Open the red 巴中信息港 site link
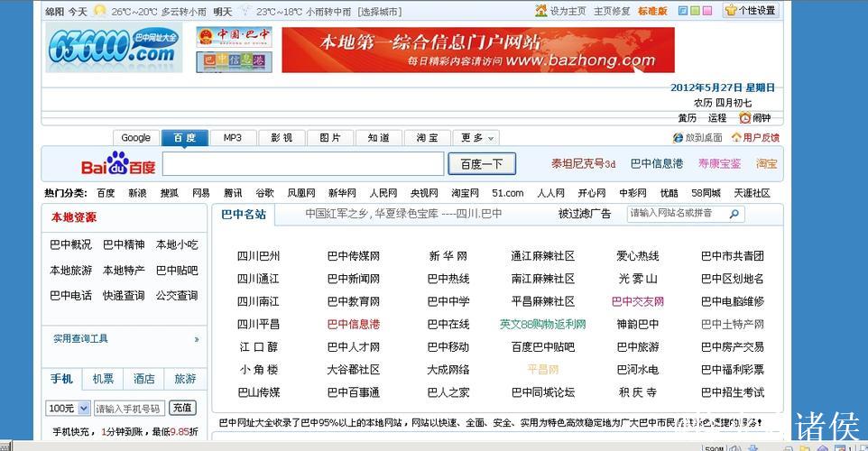 point(353,325)
